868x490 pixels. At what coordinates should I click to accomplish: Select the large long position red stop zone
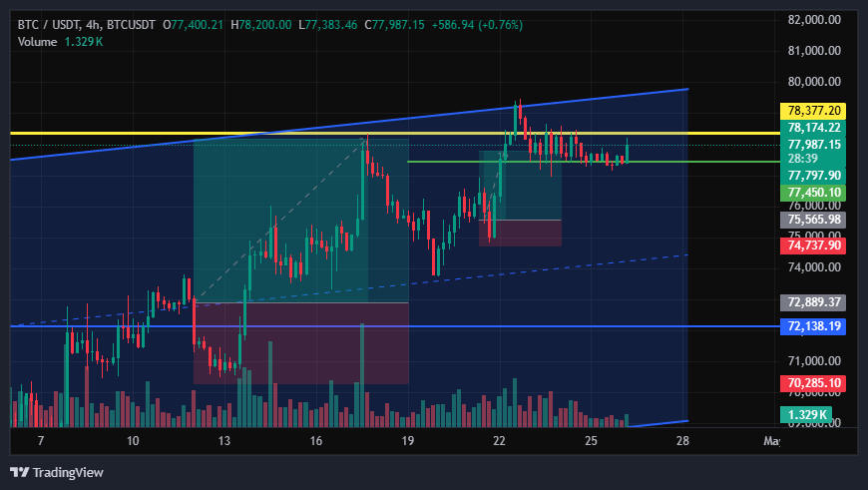click(x=301, y=343)
